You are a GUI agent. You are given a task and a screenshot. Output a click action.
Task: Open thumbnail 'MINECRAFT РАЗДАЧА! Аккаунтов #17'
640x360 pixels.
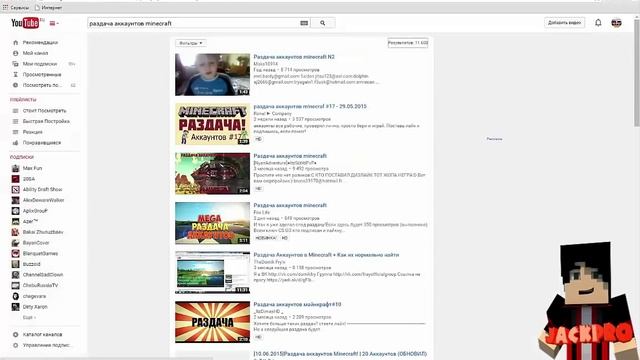pos(212,124)
